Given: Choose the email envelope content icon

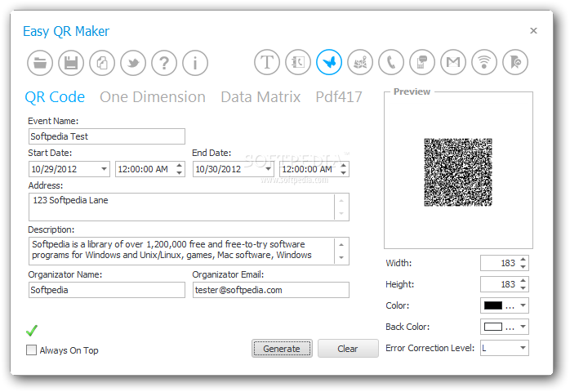Looking at the screenshot, I should coord(453,62).
